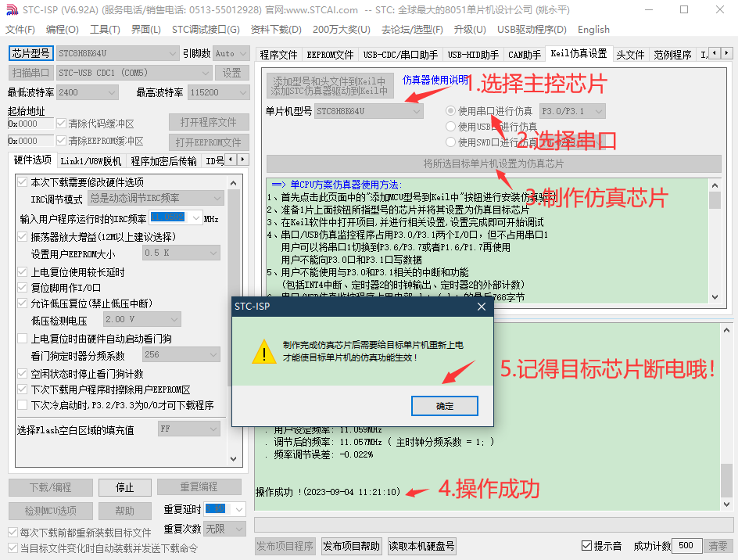The image size is (738, 560).
Task: Switch to the USB-CDC/串口助手 tab
Action: pyautogui.click(x=400, y=55)
